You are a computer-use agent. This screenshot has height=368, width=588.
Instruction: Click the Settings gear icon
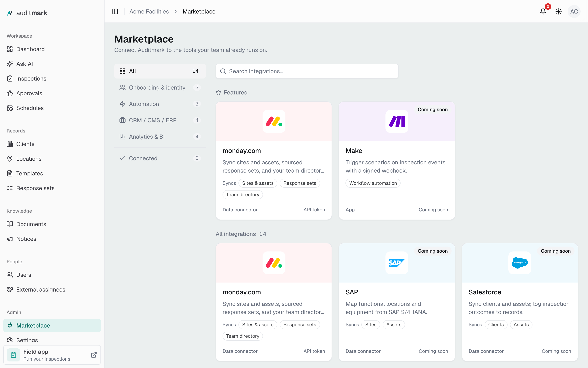click(10, 340)
